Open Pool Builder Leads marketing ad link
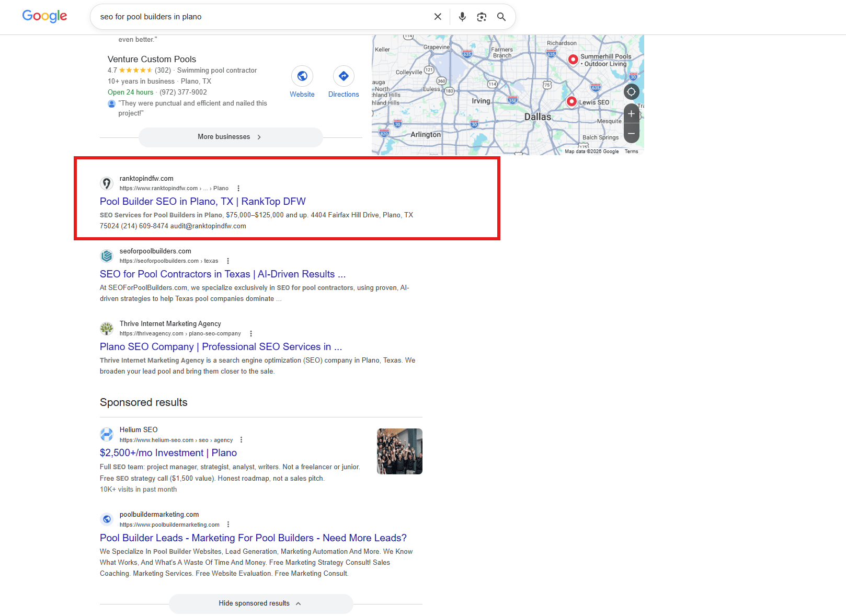 pyautogui.click(x=253, y=538)
